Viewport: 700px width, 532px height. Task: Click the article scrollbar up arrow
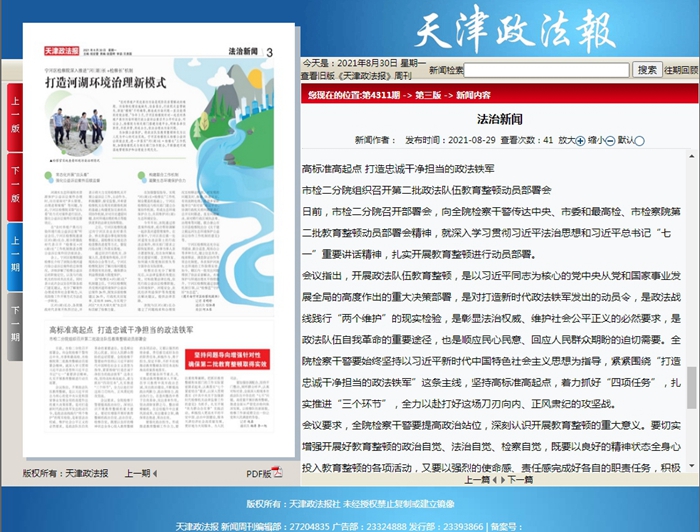[x=692, y=156]
